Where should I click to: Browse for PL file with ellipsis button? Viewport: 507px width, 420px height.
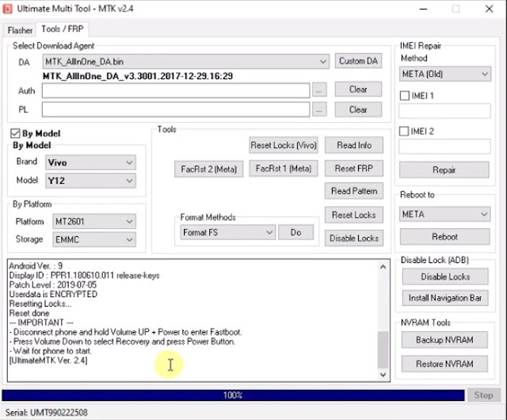click(x=319, y=110)
